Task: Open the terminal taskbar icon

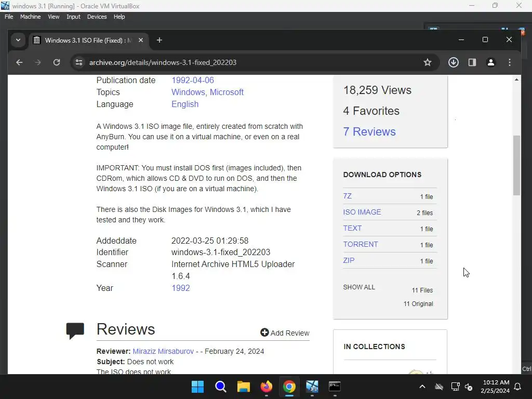Action: (x=335, y=387)
